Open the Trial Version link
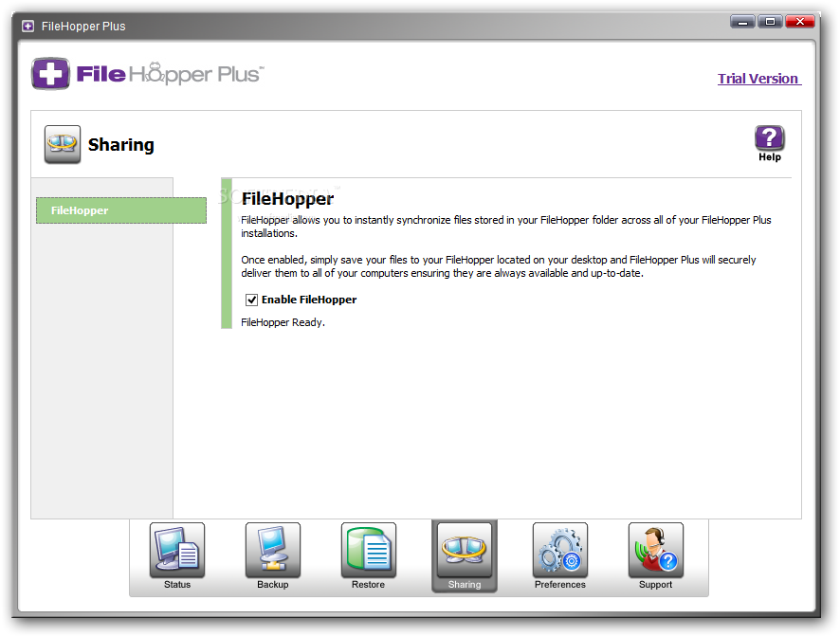840x637 pixels. [x=759, y=79]
